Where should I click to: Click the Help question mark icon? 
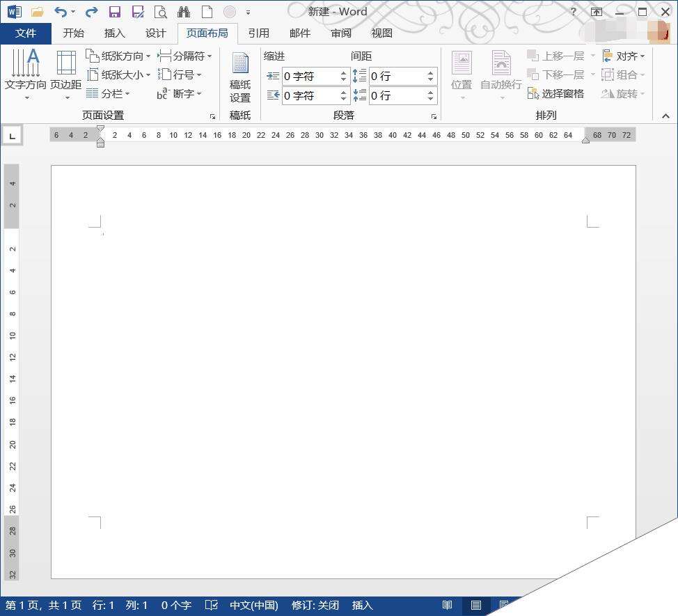point(574,12)
